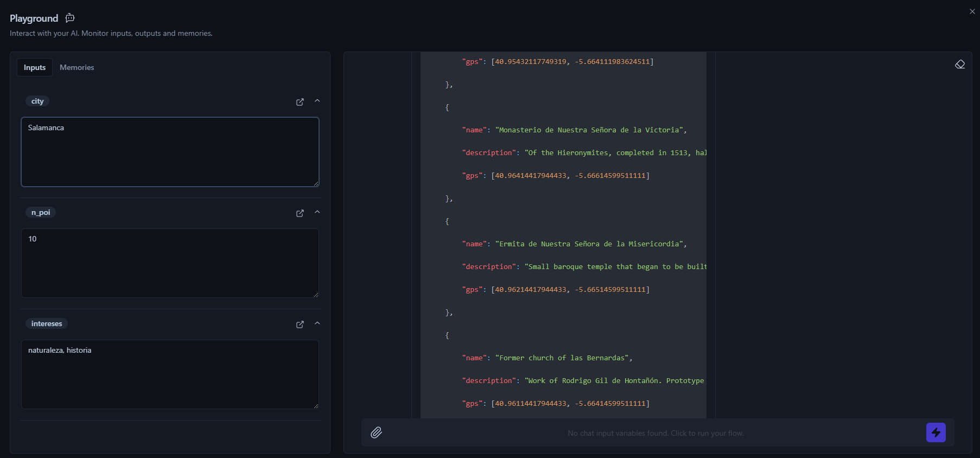Click the n_poi text field containing 10
Viewport: 980px width, 458px height.
(170, 263)
